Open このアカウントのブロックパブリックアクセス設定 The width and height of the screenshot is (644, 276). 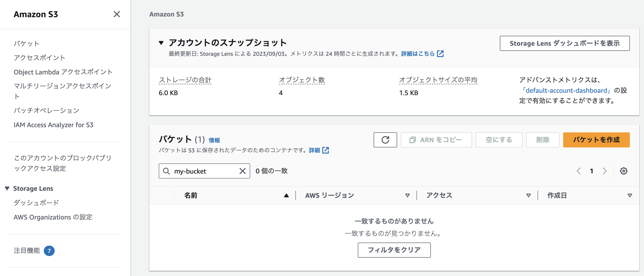tap(62, 163)
